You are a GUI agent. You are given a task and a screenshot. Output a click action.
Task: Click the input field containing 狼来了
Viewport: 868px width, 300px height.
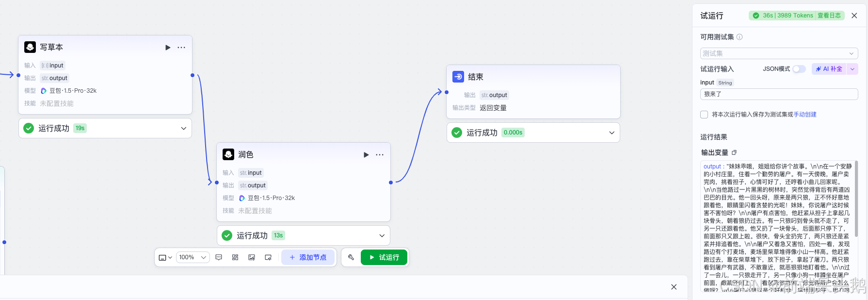779,94
